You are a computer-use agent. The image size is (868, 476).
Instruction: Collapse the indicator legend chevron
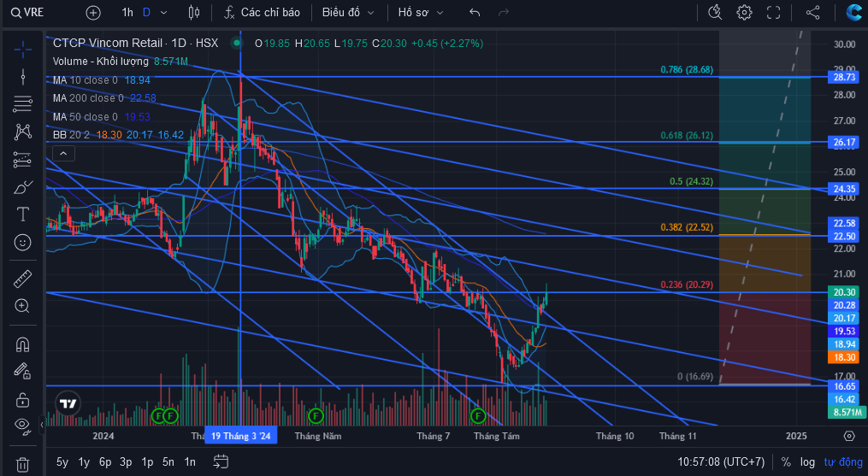63,153
